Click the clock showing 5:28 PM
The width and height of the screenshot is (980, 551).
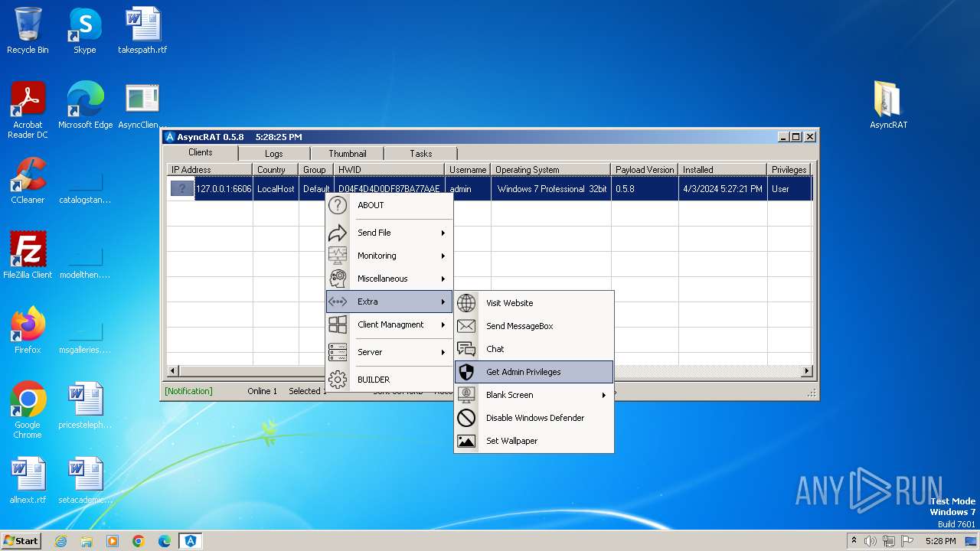pyautogui.click(x=940, y=541)
